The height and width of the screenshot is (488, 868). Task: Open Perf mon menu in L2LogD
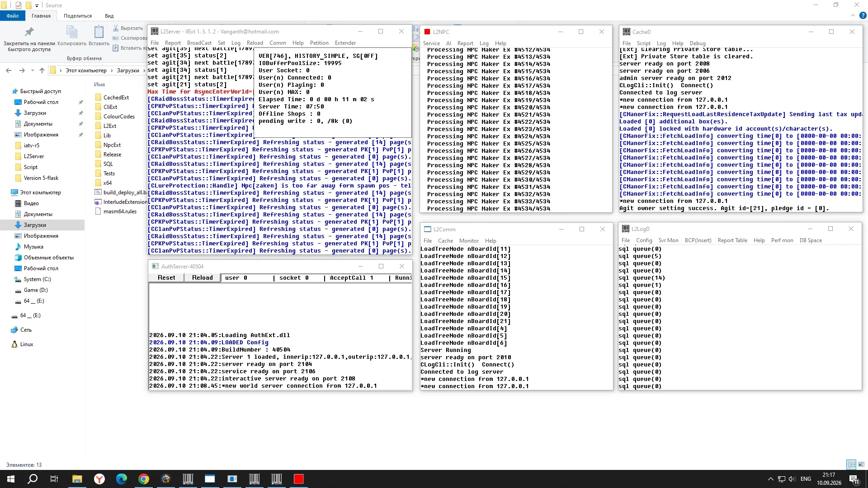point(782,240)
